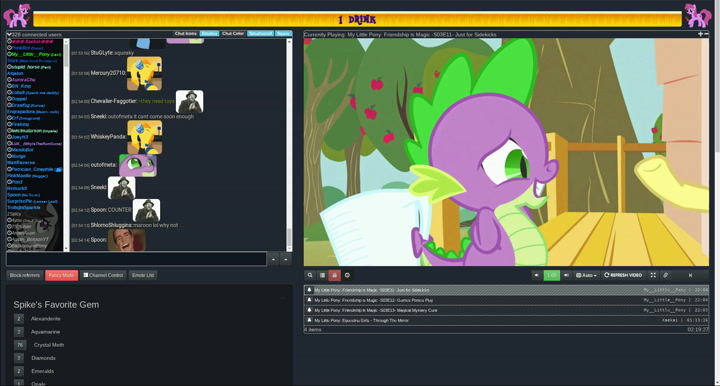Click the green 1.00 volume indicator
720x386 pixels.
(551, 275)
